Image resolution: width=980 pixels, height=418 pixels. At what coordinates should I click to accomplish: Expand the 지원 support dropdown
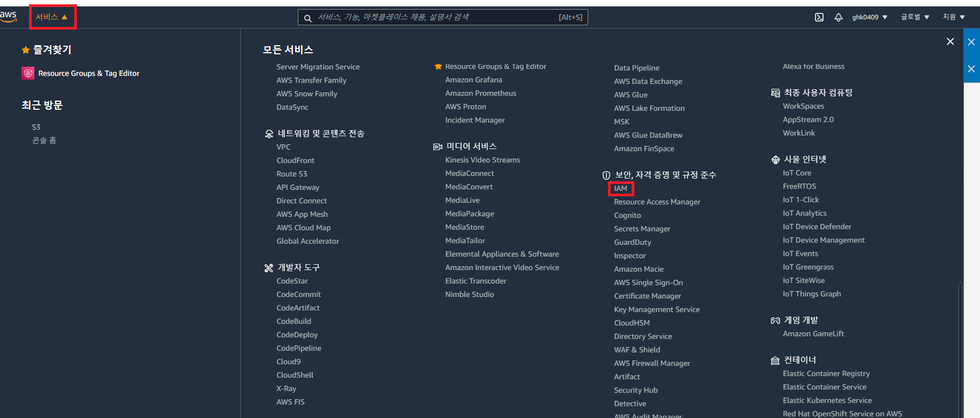(x=954, y=17)
